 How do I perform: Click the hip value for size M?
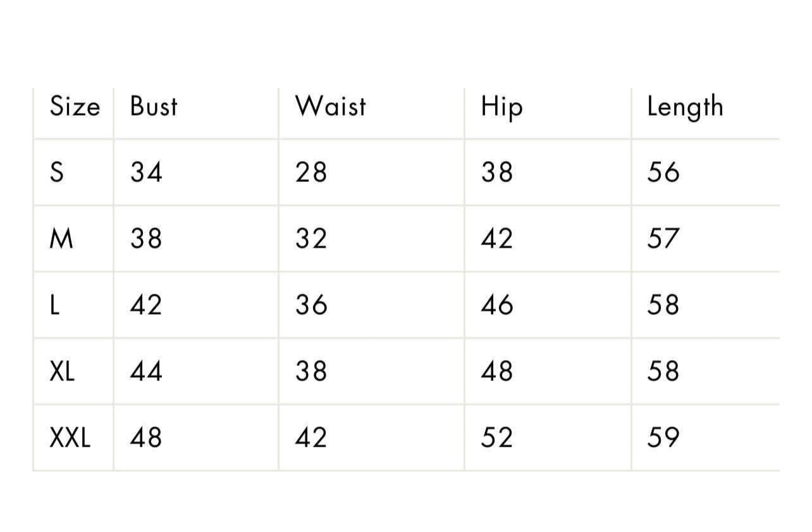tap(496, 239)
